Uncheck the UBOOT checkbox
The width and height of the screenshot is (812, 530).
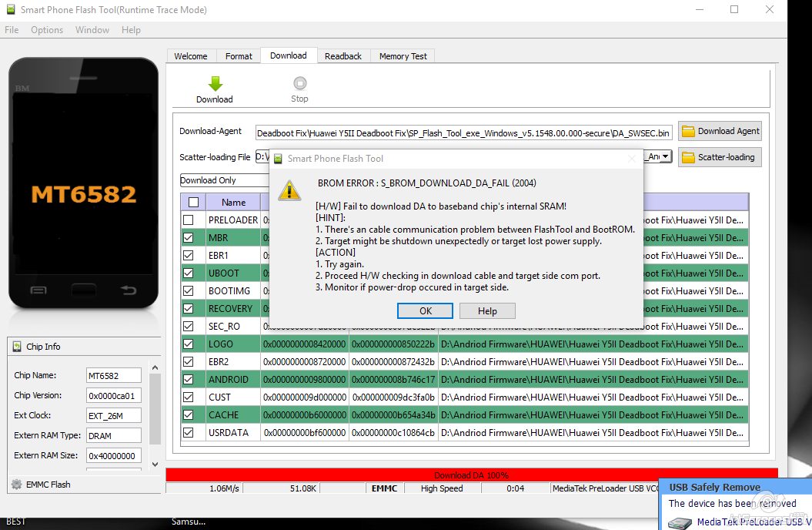189,273
